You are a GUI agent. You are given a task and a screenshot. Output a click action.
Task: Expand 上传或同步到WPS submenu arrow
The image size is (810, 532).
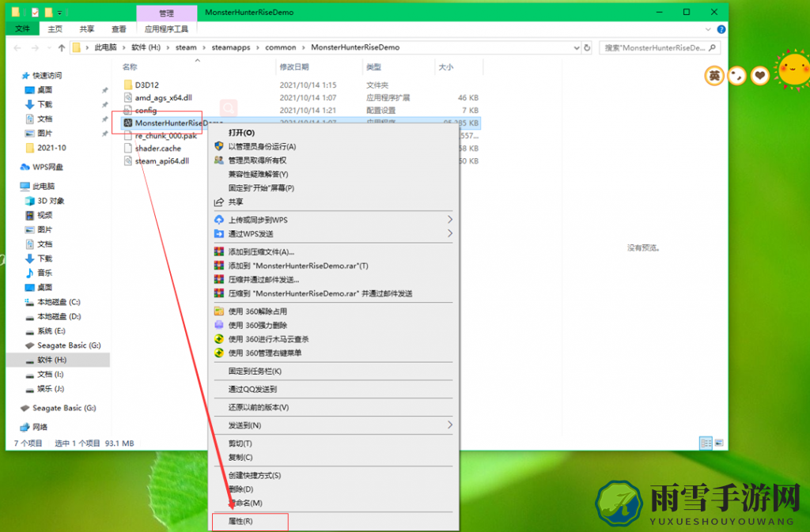[449, 220]
